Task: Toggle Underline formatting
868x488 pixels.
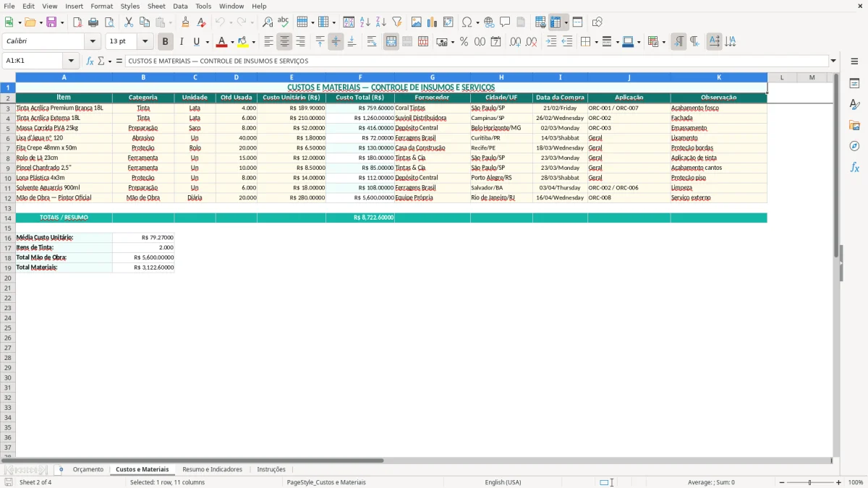Action: [x=196, y=42]
